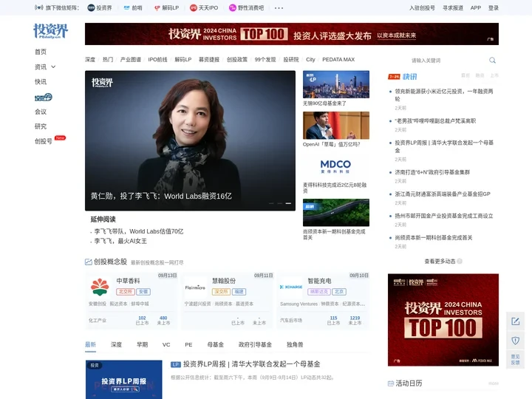
Task: Open the 无锡90亿母基金来了 thumbnail
Action: coord(336,84)
